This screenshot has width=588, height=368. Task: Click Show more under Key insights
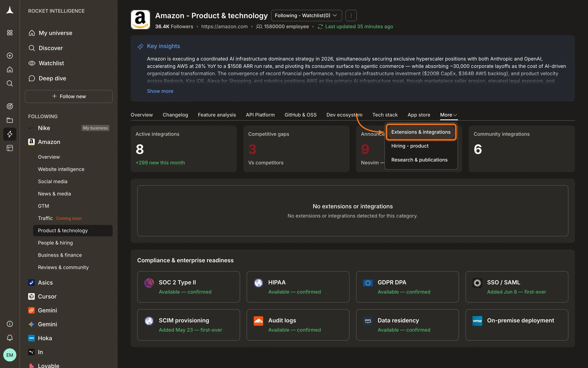[160, 91]
